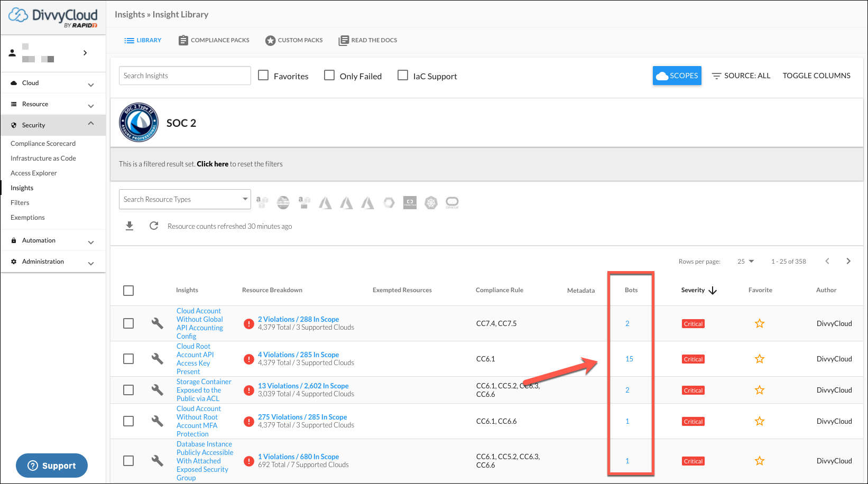Viewport: 868px width, 484px height.
Task: Go to the previous results page
Action: [827, 261]
